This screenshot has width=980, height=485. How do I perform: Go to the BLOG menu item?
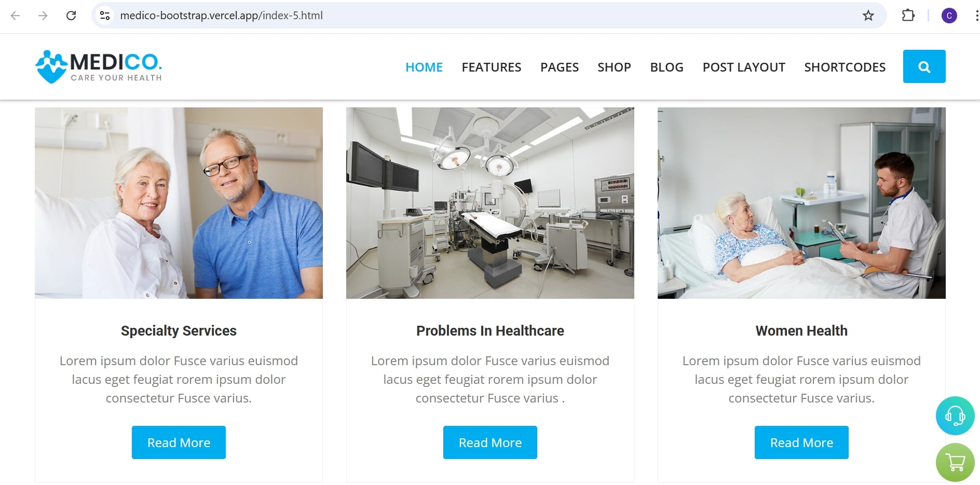[x=667, y=67]
